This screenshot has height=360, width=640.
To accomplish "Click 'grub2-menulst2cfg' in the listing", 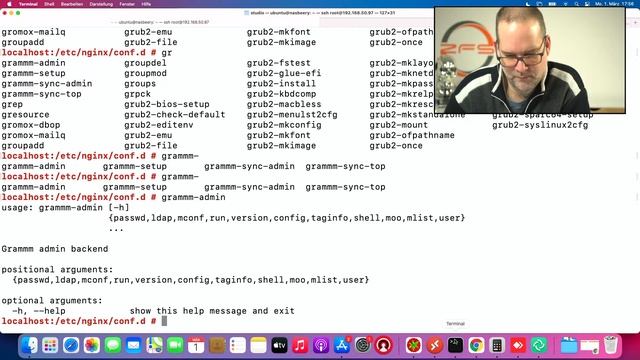I will (x=292, y=114).
